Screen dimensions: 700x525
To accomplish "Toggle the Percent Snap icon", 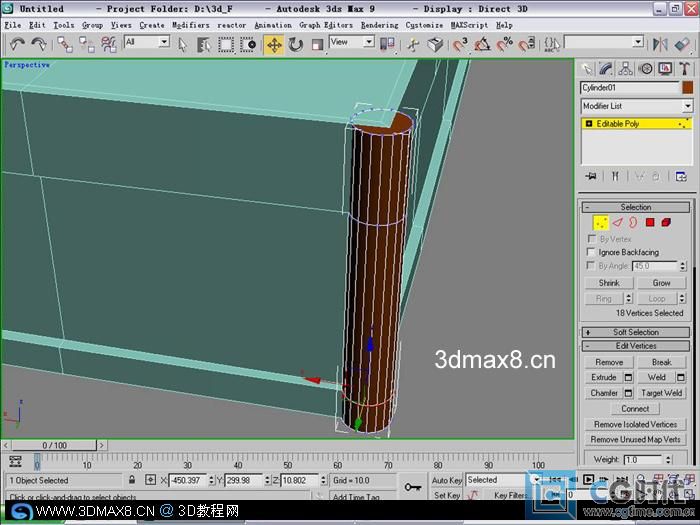I will [x=504, y=45].
